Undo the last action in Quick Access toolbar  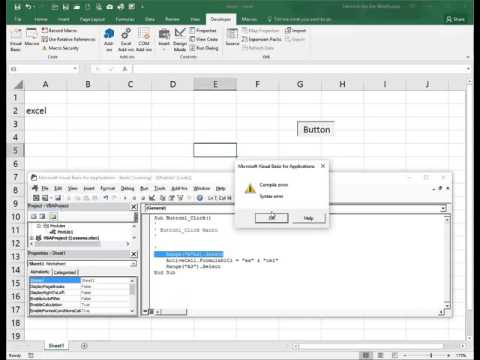[x=28, y=7]
